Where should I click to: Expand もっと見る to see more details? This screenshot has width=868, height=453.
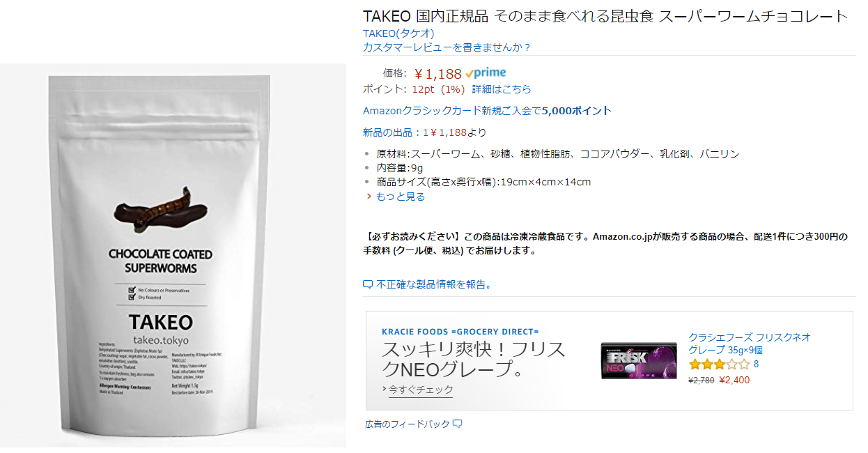(400, 197)
